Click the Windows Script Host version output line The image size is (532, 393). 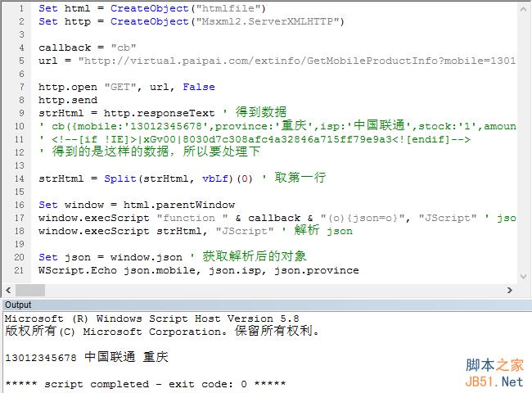151,318
